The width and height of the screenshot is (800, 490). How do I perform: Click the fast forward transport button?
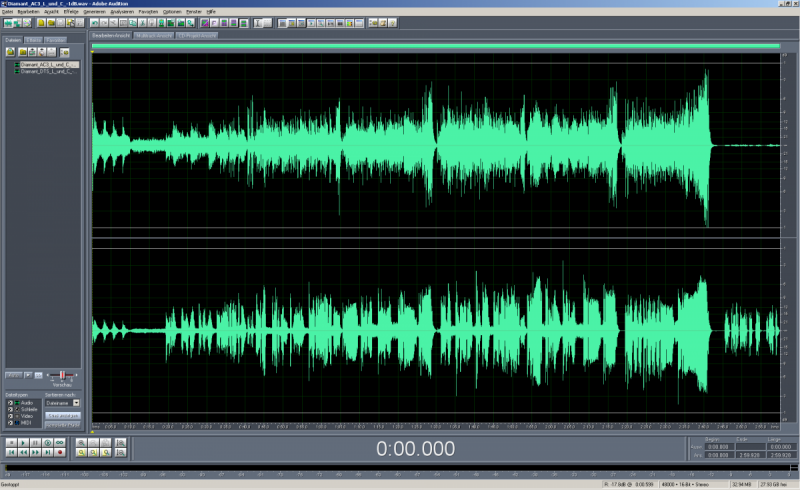point(35,453)
